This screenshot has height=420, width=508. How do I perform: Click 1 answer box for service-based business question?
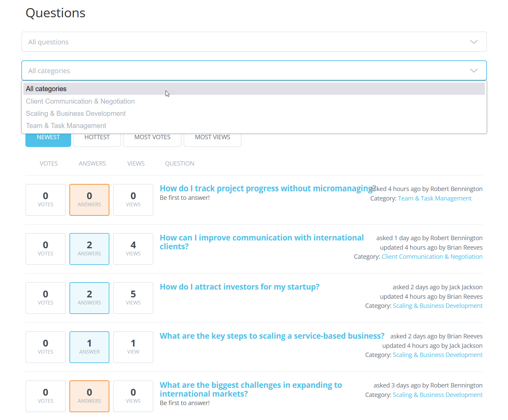click(x=89, y=347)
